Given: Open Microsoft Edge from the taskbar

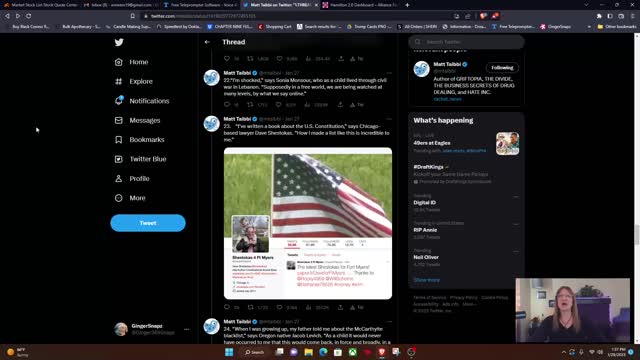Looking at the screenshot, I should coord(323,352).
